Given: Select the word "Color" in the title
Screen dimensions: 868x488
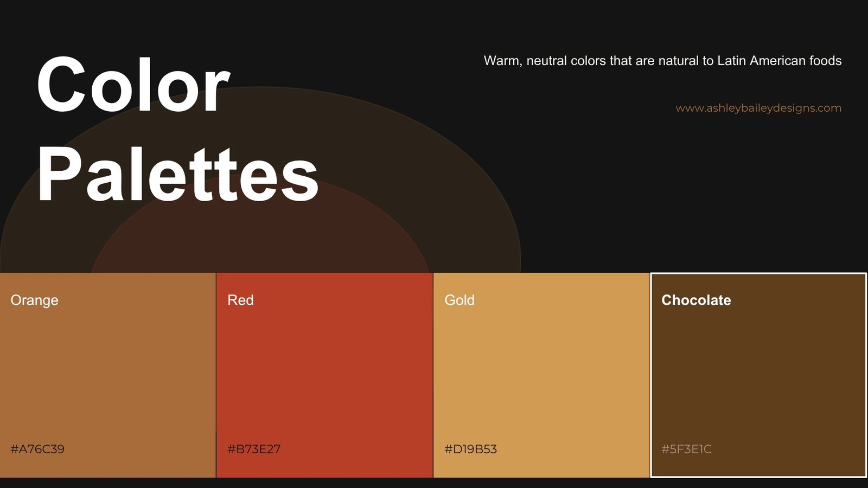Looking at the screenshot, I should click(133, 85).
